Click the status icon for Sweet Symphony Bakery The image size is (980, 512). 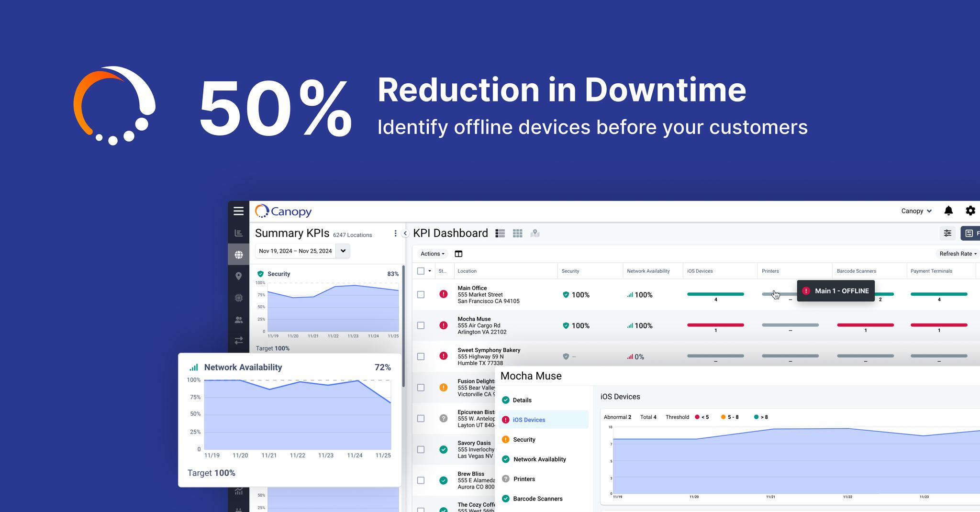(444, 356)
